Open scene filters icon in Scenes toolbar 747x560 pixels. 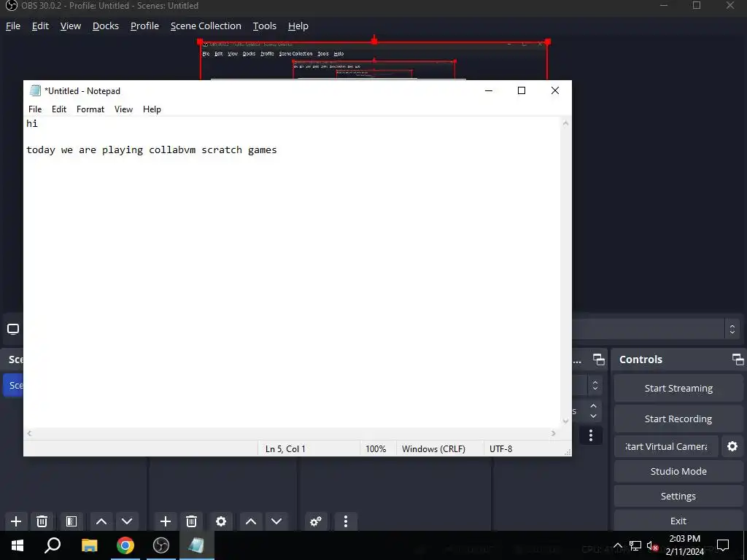tap(71, 521)
